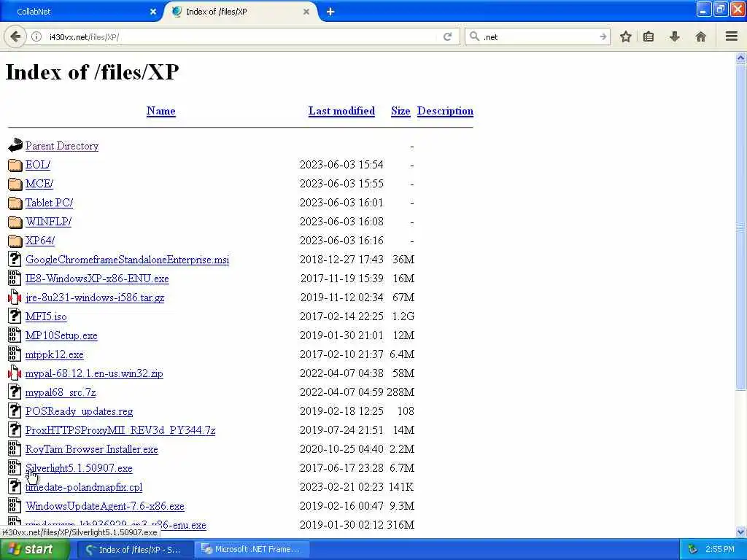Open the hamburger menu

click(x=732, y=36)
